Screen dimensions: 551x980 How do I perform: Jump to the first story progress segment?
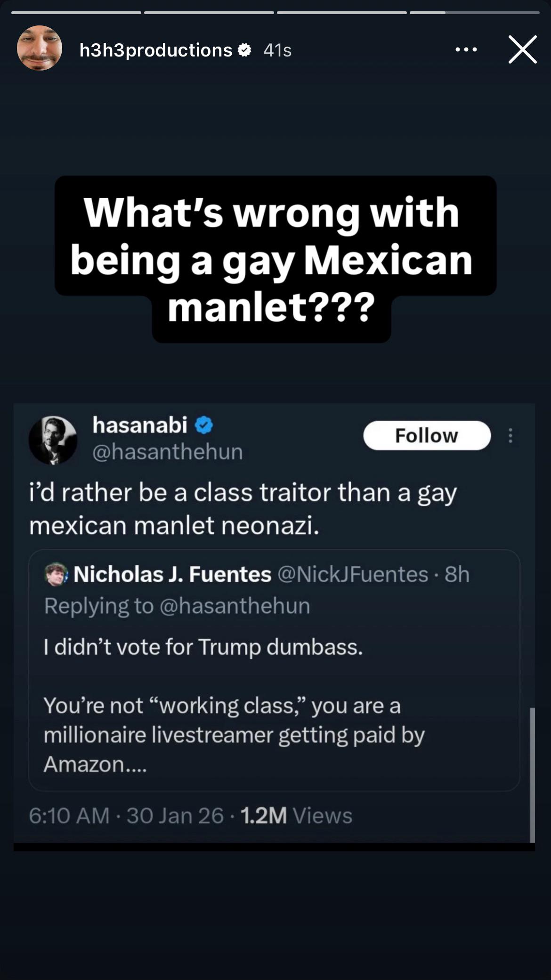point(76,13)
